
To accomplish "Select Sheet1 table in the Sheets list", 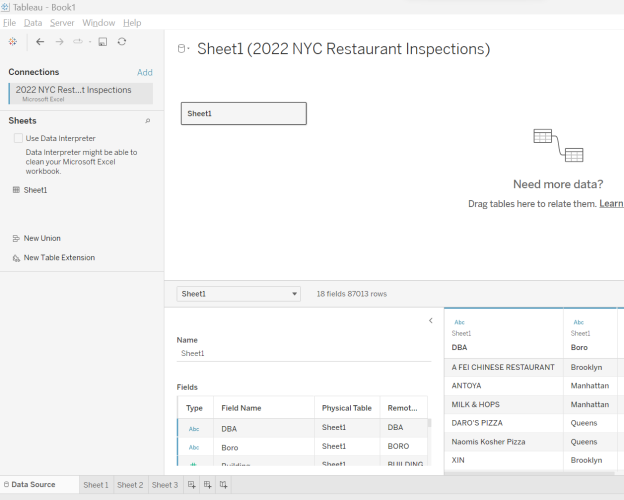I will (35, 190).
